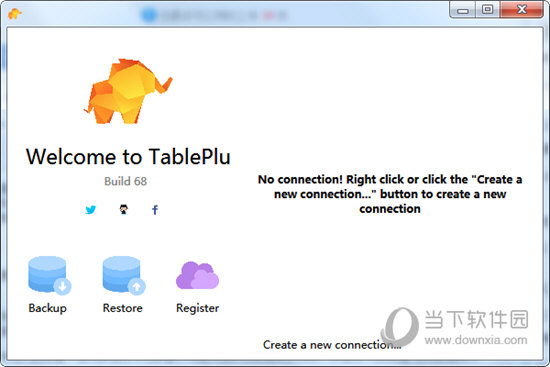
Task: Click the purple cloud Register icon
Action: [x=197, y=275]
